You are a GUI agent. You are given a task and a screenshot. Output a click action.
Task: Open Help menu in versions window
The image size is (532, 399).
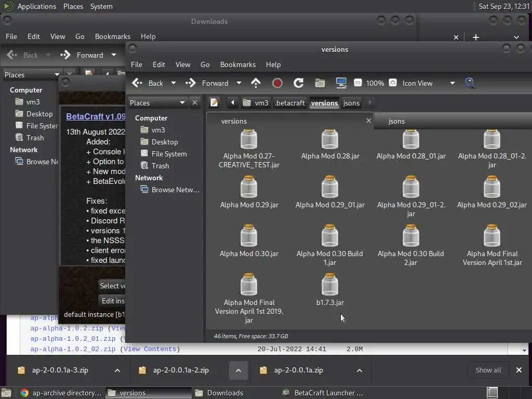click(273, 64)
